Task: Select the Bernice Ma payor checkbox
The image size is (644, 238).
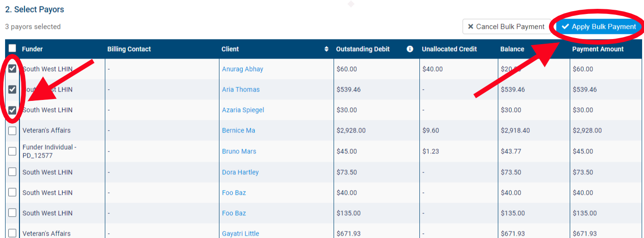Action: [x=13, y=131]
